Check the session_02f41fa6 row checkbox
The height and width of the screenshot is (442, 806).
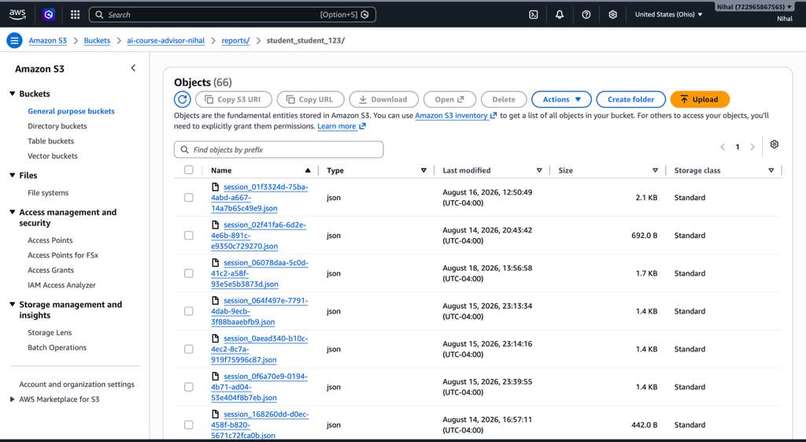[x=189, y=235]
